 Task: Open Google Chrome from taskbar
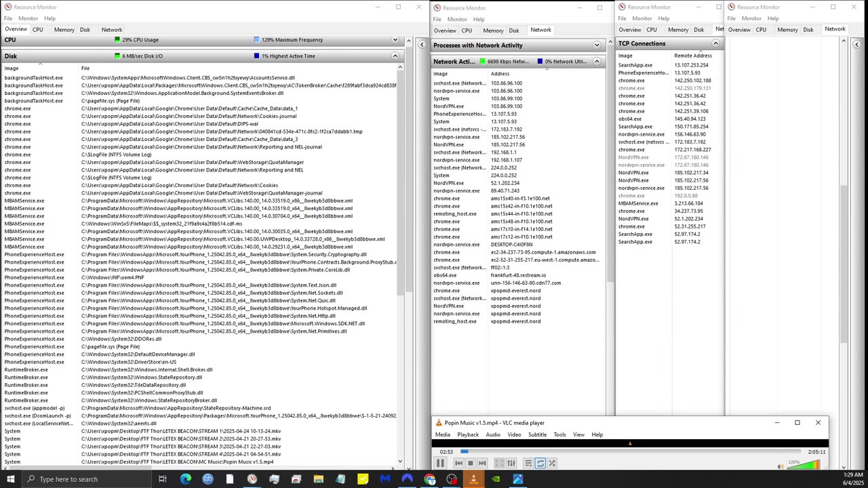pyautogui.click(x=429, y=479)
